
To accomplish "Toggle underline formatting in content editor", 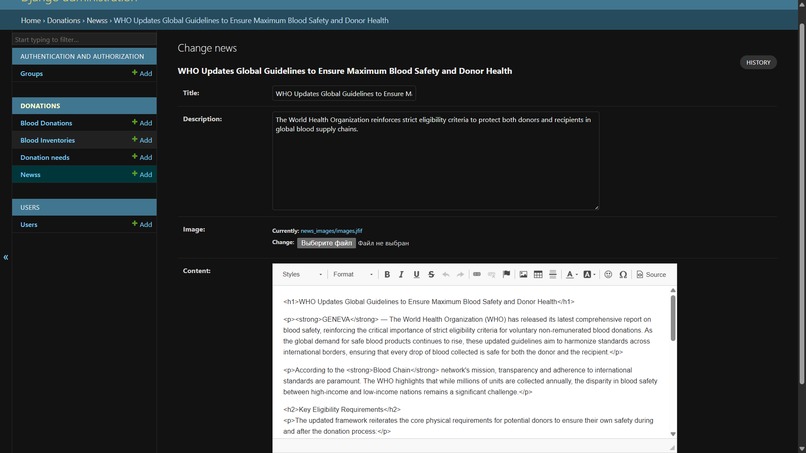I will click(x=416, y=275).
